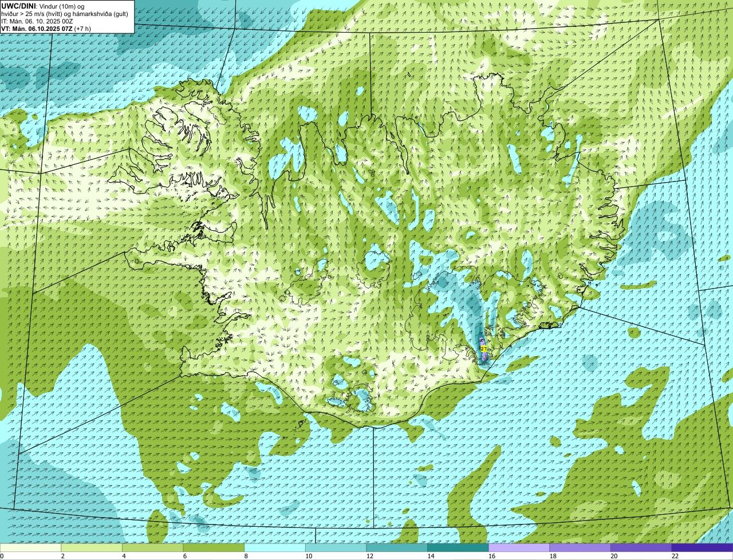Click the "hviður > 25 m/s (hvítt)" description line
The width and height of the screenshot is (733, 560).
click(x=65, y=14)
